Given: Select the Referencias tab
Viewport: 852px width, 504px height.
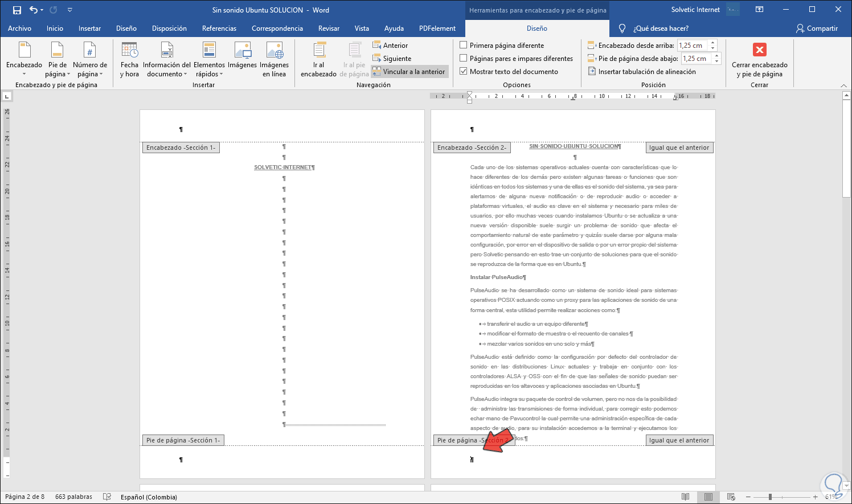Looking at the screenshot, I should click(x=219, y=28).
